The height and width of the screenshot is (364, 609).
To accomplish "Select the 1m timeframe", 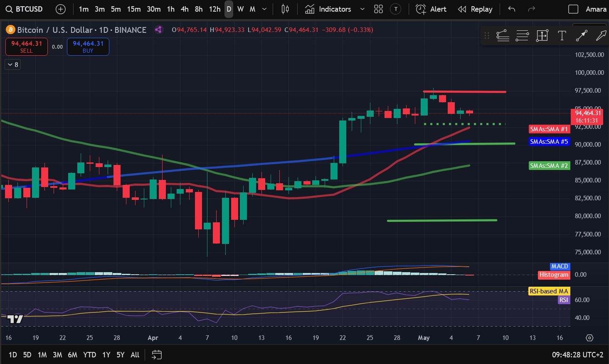I will click(x=84, y=9).
